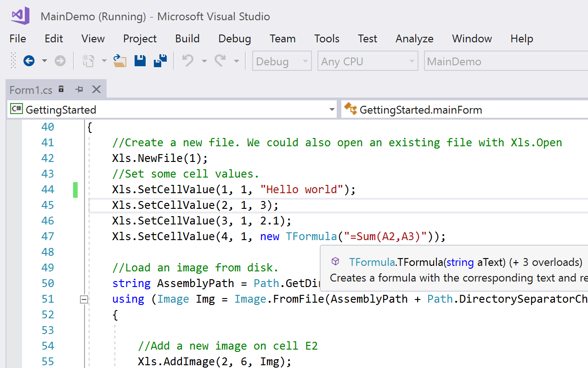Click the Navigate Forward arrow icon
The height and width of the screenshot is (368, 588).
point(60,61)
